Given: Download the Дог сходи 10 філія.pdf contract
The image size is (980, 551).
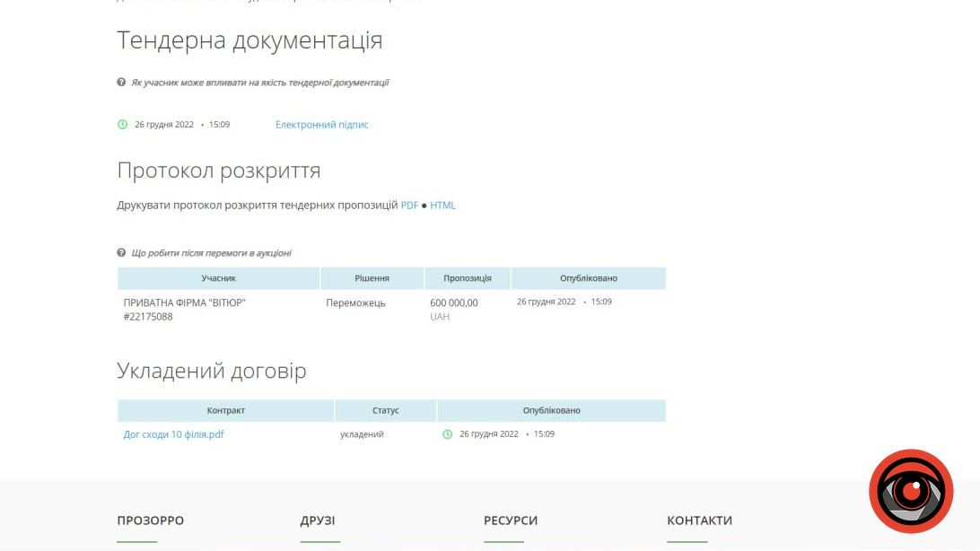Looking at the screenshot, I should pos(172,433).
